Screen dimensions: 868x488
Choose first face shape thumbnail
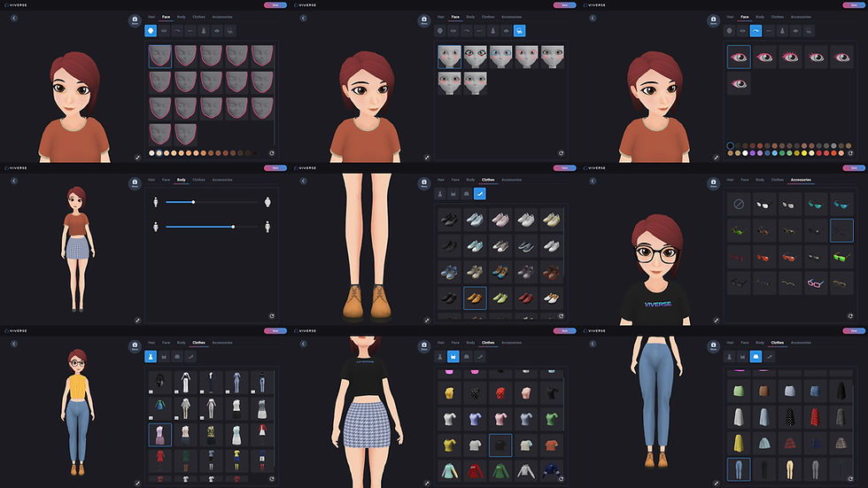click(x=160, y=57)
